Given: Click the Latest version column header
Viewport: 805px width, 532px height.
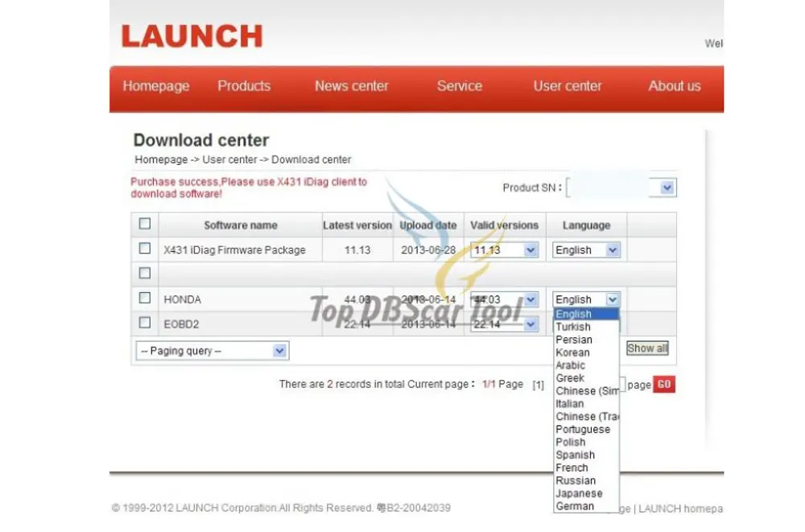Looking at the screenshot, I should click(357, 225).
